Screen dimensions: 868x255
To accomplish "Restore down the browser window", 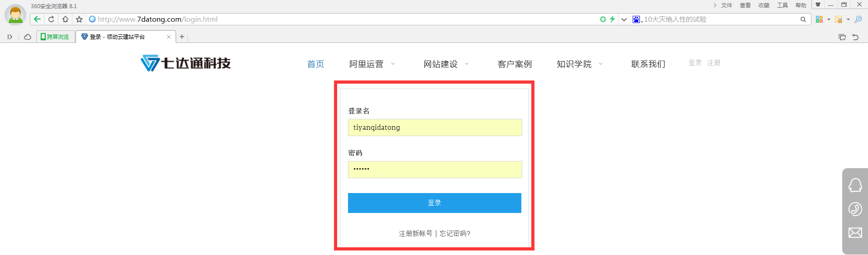I will (844, 5).
